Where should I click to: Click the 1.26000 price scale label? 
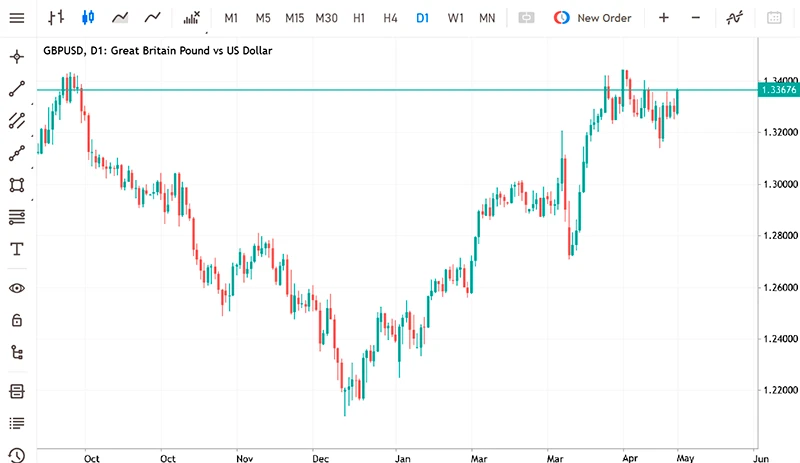tap(780, 287)
